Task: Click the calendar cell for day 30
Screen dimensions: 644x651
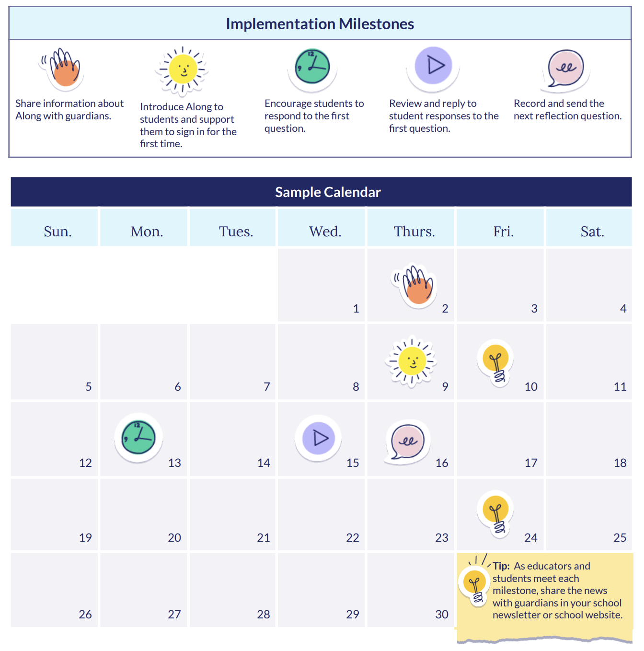Action: 411,590
